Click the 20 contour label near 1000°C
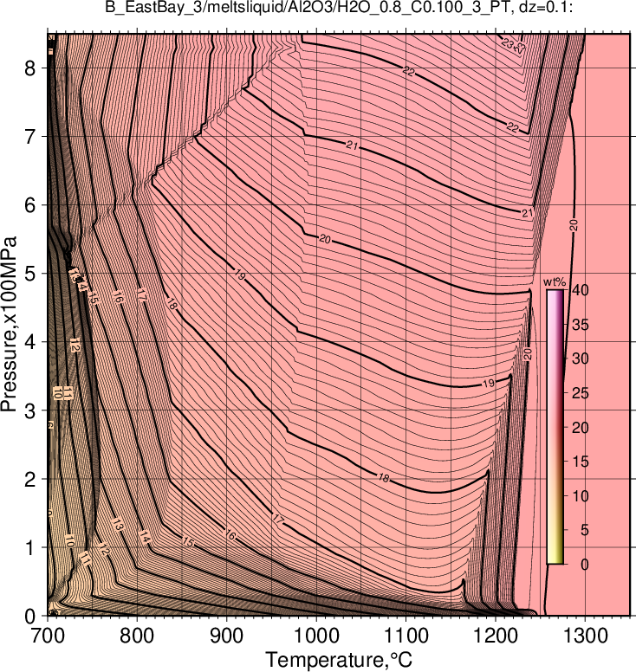 point(325,239)
